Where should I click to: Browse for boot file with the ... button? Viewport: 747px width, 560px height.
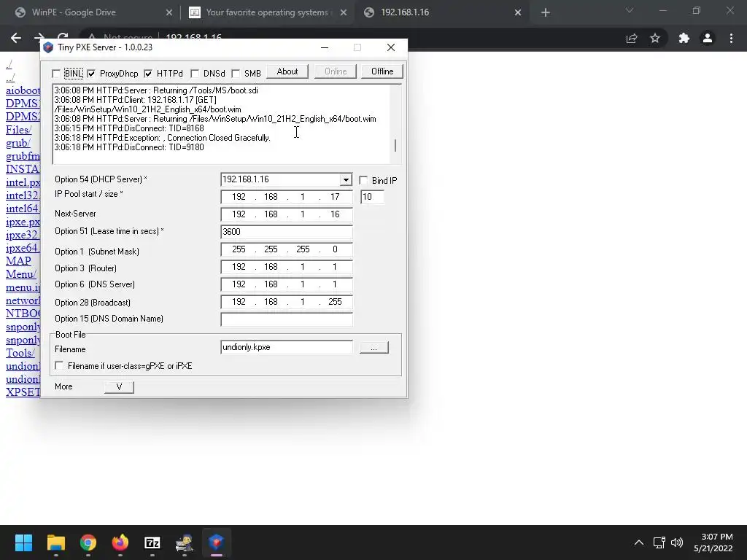coord(374,348)
